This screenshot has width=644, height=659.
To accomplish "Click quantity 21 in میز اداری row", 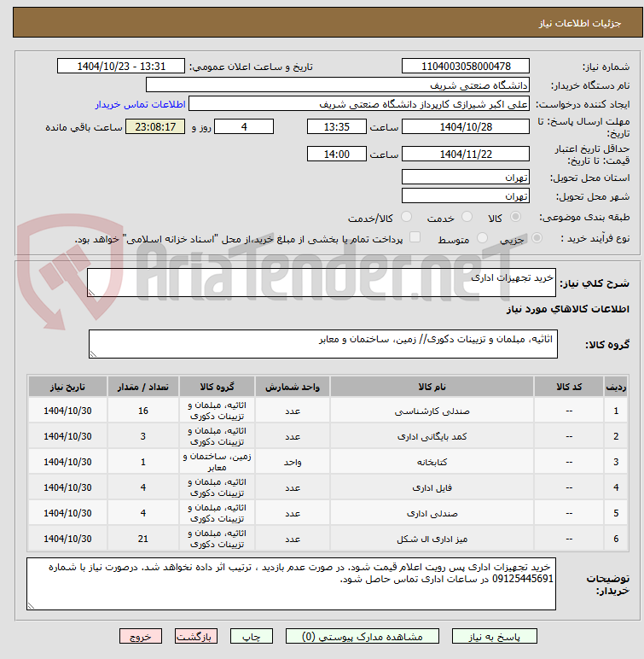I will click(142, 539).
